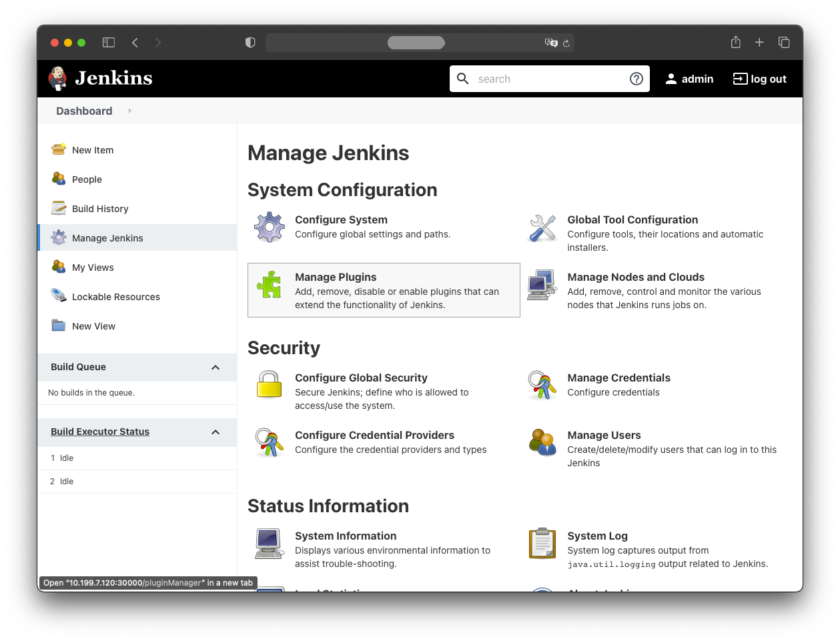This screenshot has height=641, width=840.
Task: Open the admin user link
Action: (690, 79)
